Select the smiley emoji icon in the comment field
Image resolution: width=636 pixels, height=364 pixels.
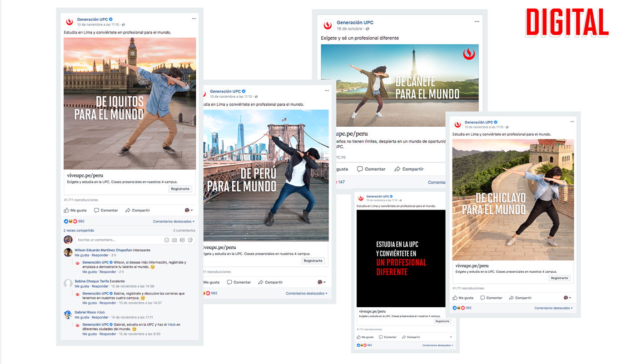tap(166, 240)
